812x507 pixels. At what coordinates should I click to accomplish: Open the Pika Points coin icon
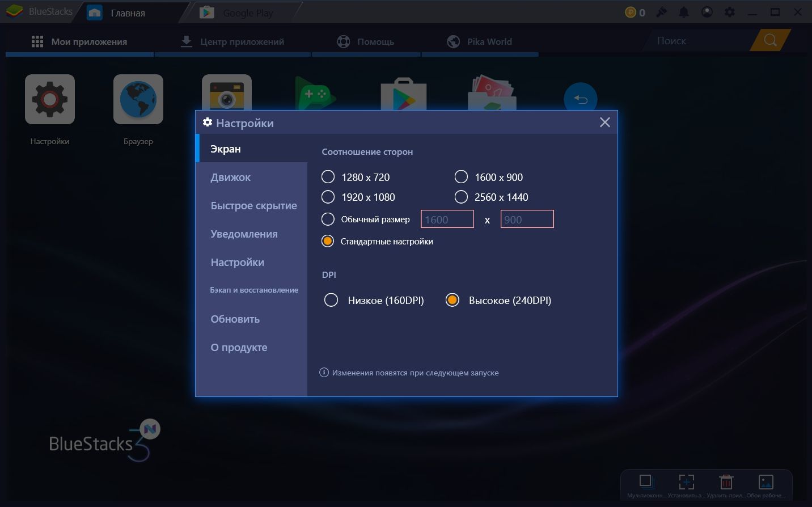631,12
